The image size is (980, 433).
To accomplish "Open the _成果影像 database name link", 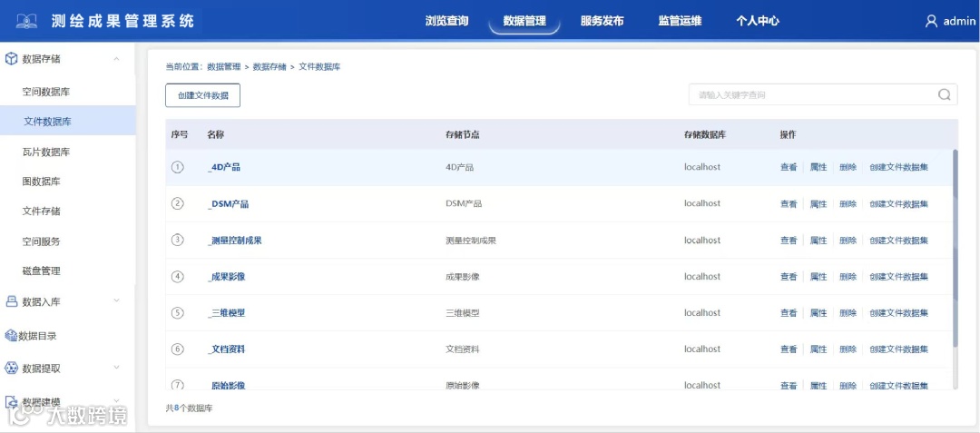I will pos(226,277).
